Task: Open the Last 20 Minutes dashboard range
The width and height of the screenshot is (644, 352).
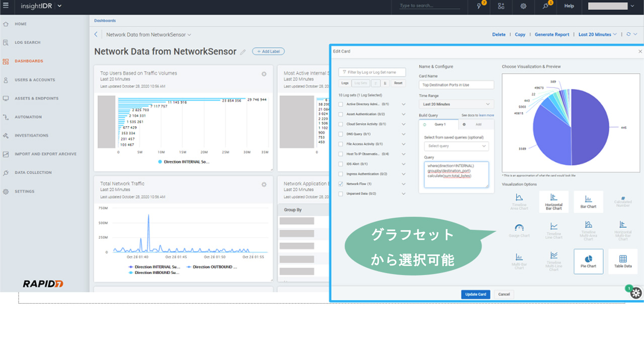Action: click(x=598, y=34)
